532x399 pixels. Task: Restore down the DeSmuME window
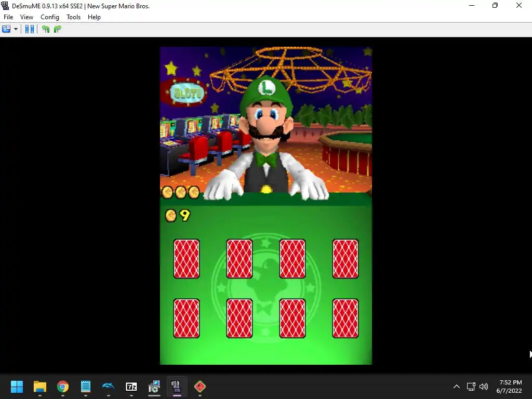(495, 6)
